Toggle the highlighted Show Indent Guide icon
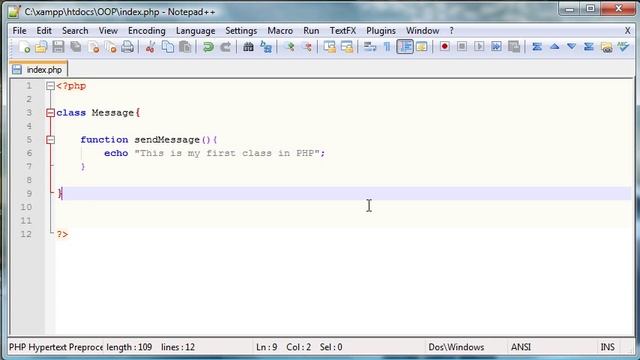 click(x=404, y=47)
